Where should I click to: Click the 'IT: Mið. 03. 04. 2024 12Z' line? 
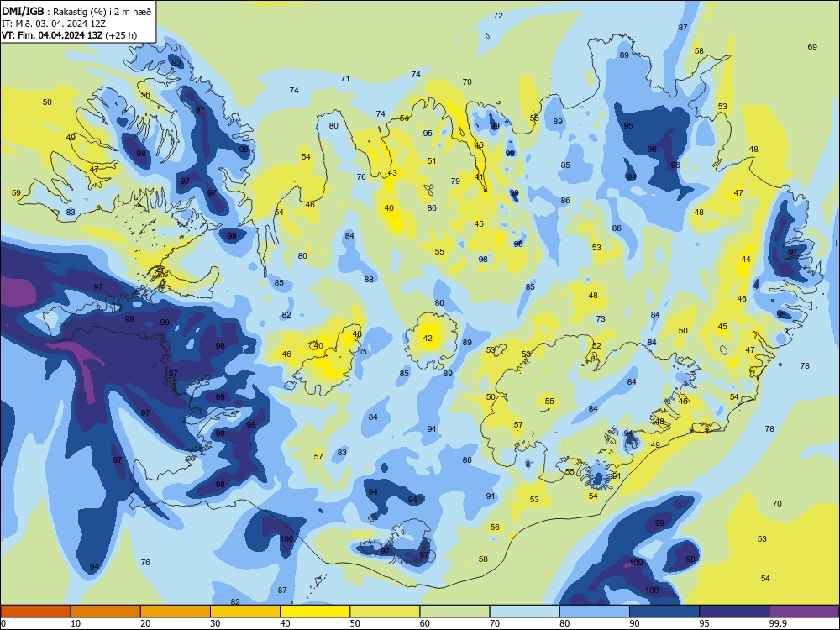54,24
